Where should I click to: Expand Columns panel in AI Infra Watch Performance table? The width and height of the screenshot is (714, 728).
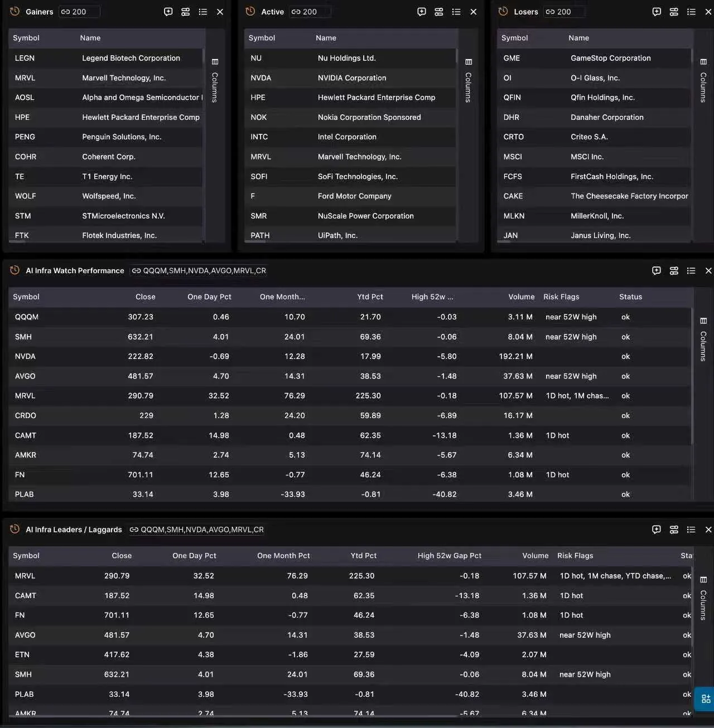(703, 340)
